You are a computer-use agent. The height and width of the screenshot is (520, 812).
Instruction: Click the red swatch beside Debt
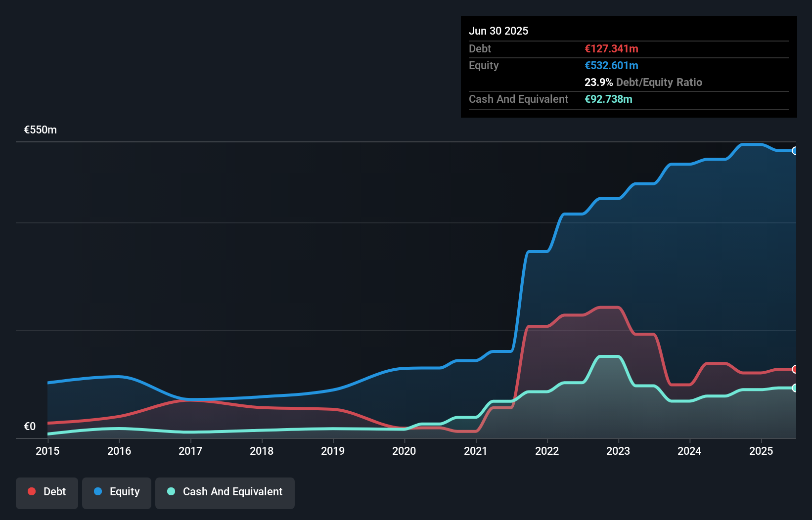[31, 492]
